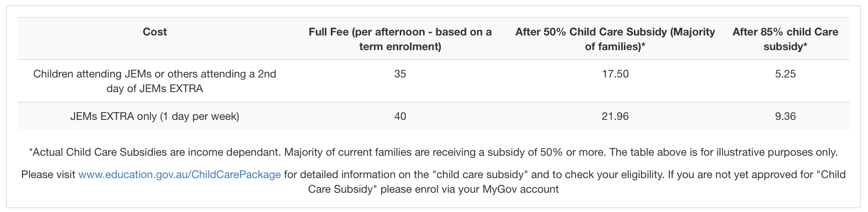The image size is (868, 212).
Task: Select the Full Fee column header
Action: point(400,39)
